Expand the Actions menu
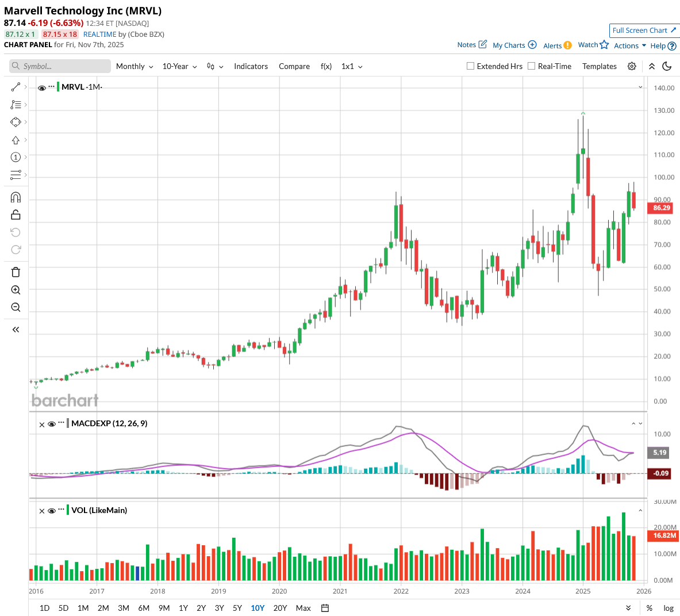Screen dimensions: 680x616 (x=629, y=45)
